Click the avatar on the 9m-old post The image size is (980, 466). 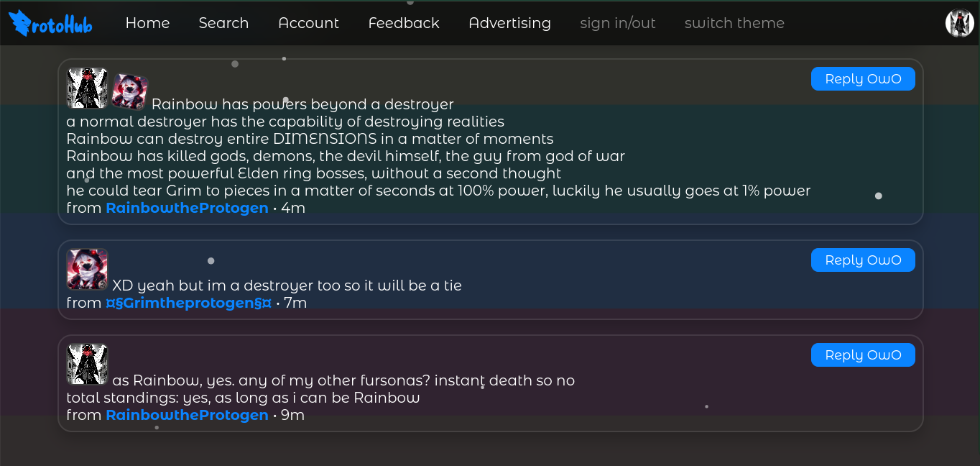point(87,364)
